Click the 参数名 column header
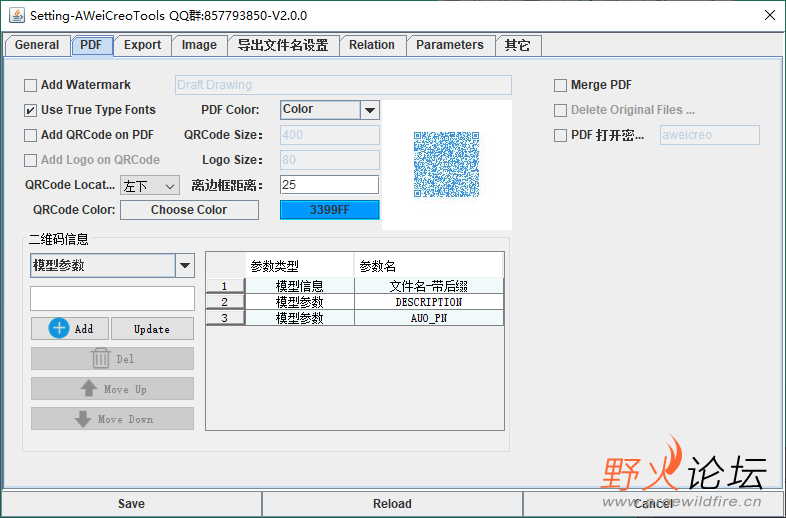Screen dimensions: 786x518 (429, 266)
